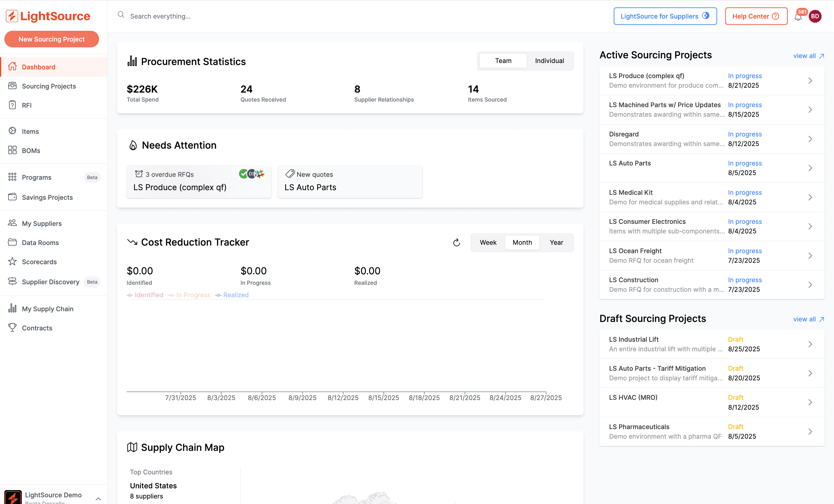The image size is (834, 504).
Task: Click the RFI question-mark icon
Action: [12, 105]
